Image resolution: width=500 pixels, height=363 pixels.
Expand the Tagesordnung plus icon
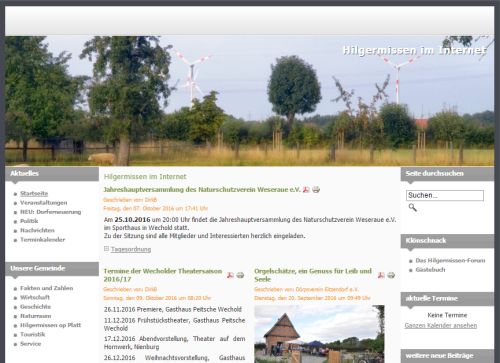(x=106, y=249)
